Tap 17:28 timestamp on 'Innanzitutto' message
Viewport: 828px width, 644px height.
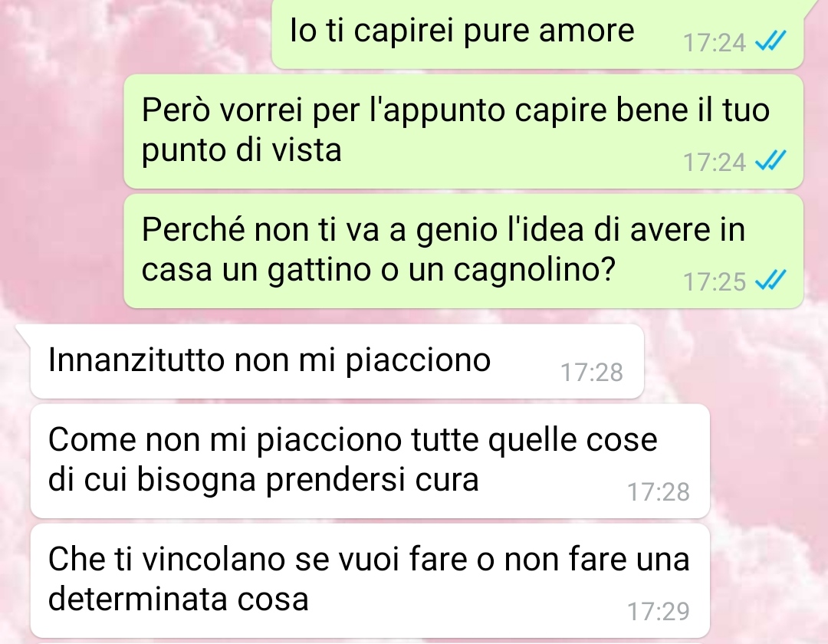coord(591,372)
